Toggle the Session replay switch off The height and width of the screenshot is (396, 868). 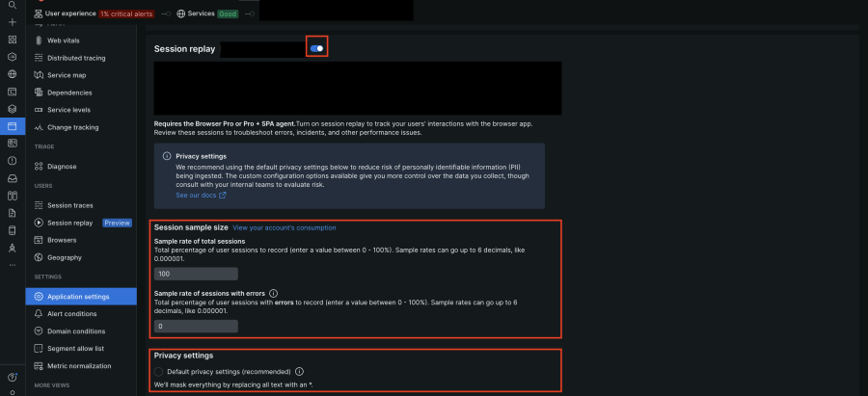(316, 49)
